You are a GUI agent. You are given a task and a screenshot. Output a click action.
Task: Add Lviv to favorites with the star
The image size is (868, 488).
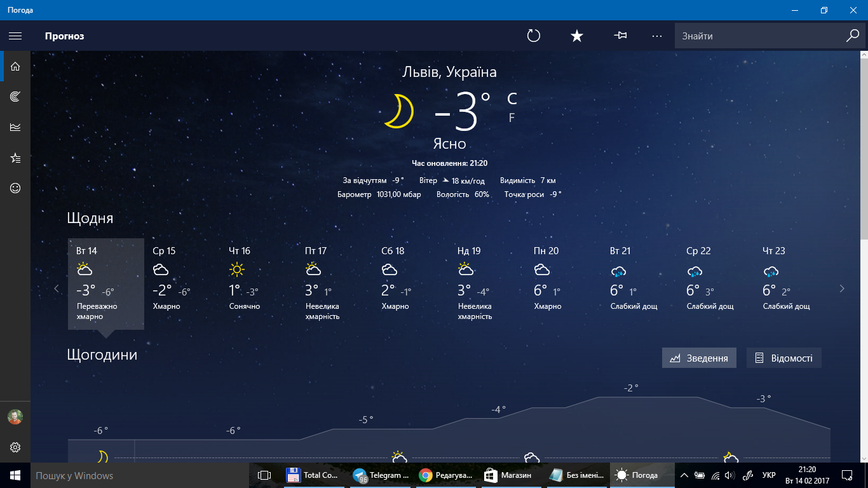pyautogui.click(x=577, y=36)
